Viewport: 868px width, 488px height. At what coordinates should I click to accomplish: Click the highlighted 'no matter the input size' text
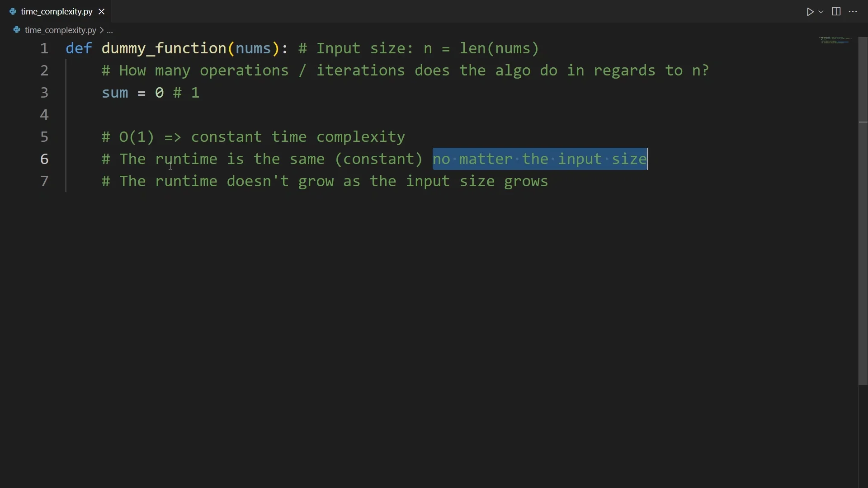click(x=540, y=160)
